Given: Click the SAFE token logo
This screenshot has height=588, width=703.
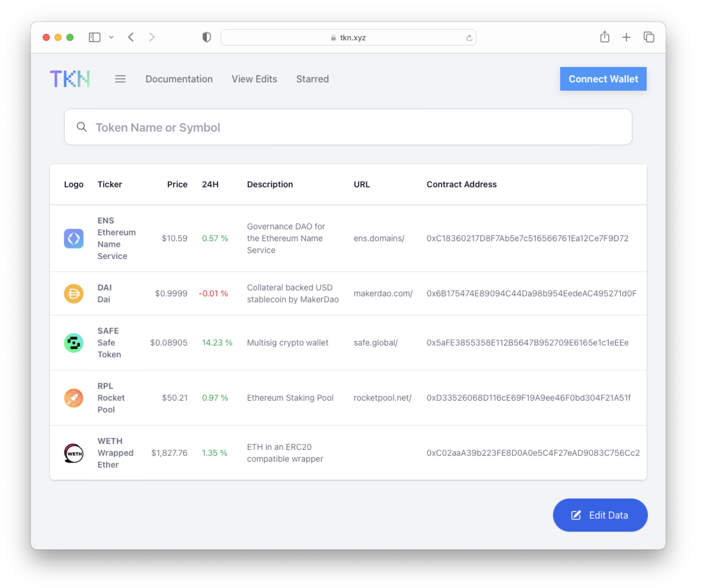Looking at the screenshot, I should [x=74, y=343].
